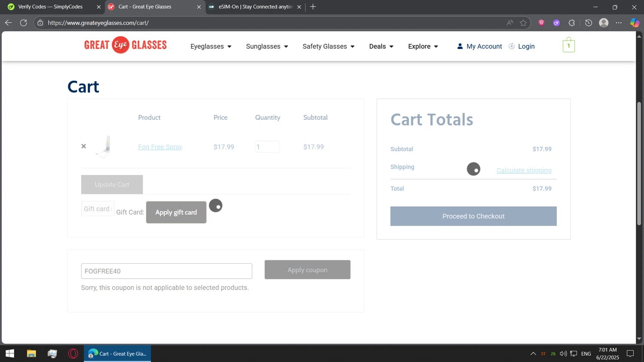This screenshot has height=362, width=644.
Task: Click the read aloud icon
Action: (x=510, y=23)
